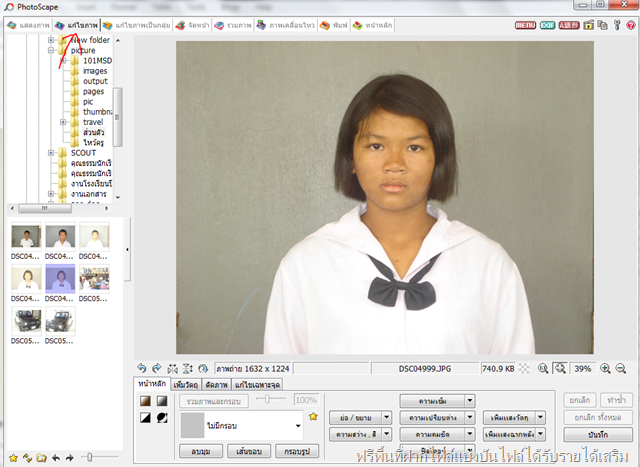The width and height of the screenshot is (640, 467).
Task: Open the เพิ่มแสงฉากหลัง dropdown arrow
Action: point(541,434)
